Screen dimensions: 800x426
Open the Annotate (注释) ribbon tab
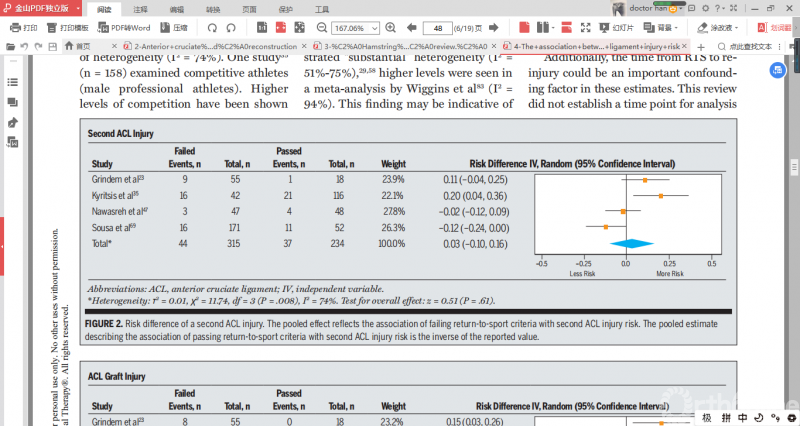pos(140,7)
